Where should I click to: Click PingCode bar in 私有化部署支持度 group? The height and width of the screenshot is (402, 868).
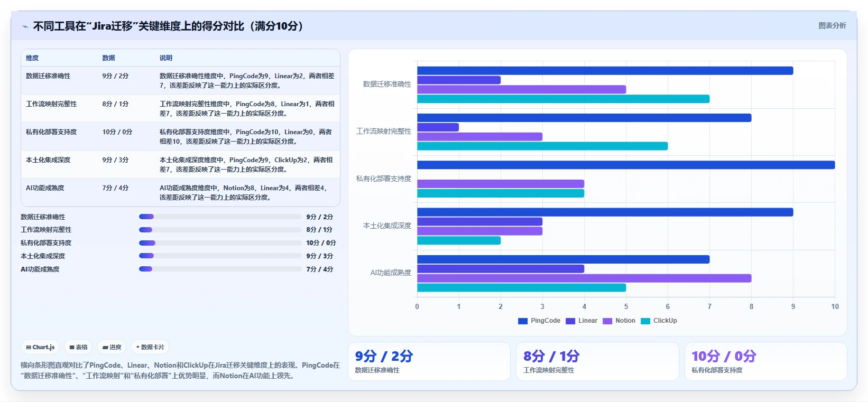pyautogui.click(x=626, y=165)
